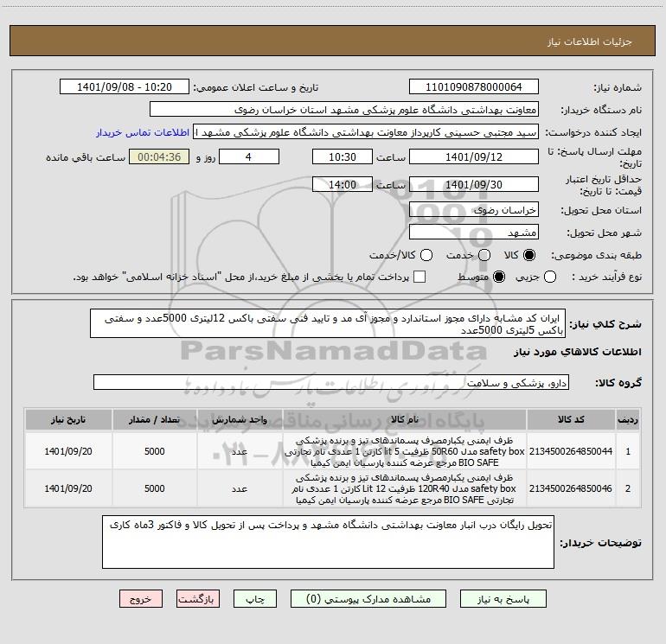Click the واحد شمارش column header
The width and height of the screenshot is (666, 644).
240,419
